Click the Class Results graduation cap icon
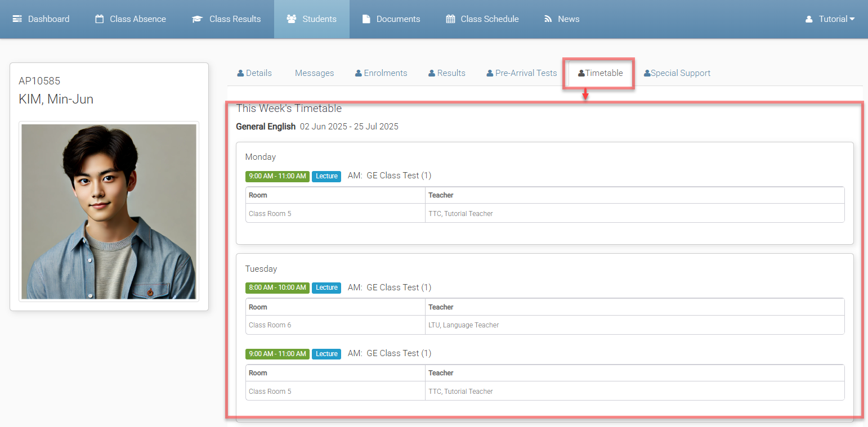The width and height of the screenshot is (868, 427). point(197,19)
